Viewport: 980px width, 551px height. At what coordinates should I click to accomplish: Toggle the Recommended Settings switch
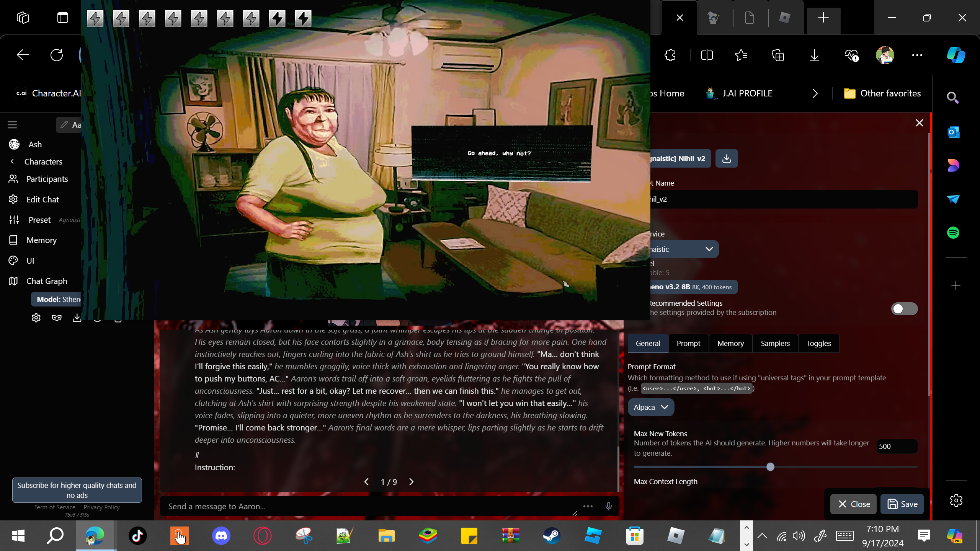click(904, 308)
